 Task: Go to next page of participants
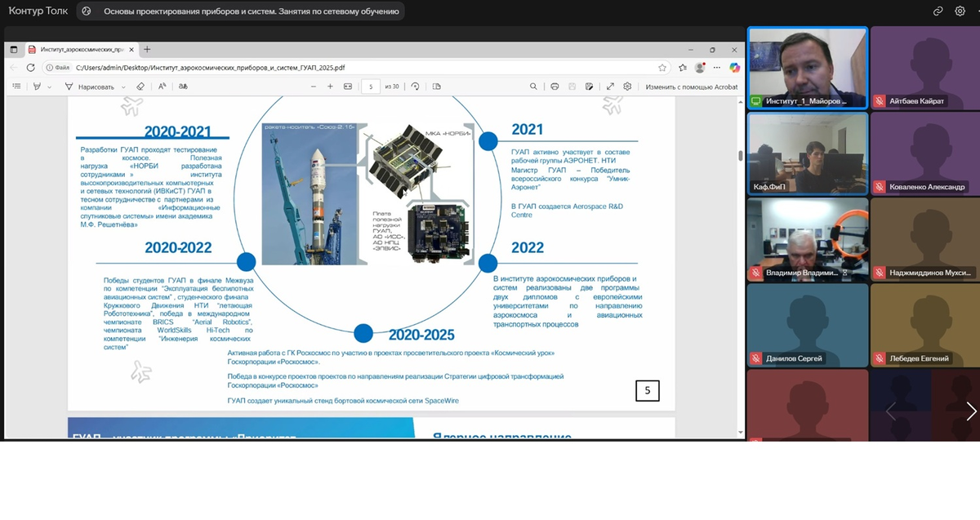click(x=971, y=411)
